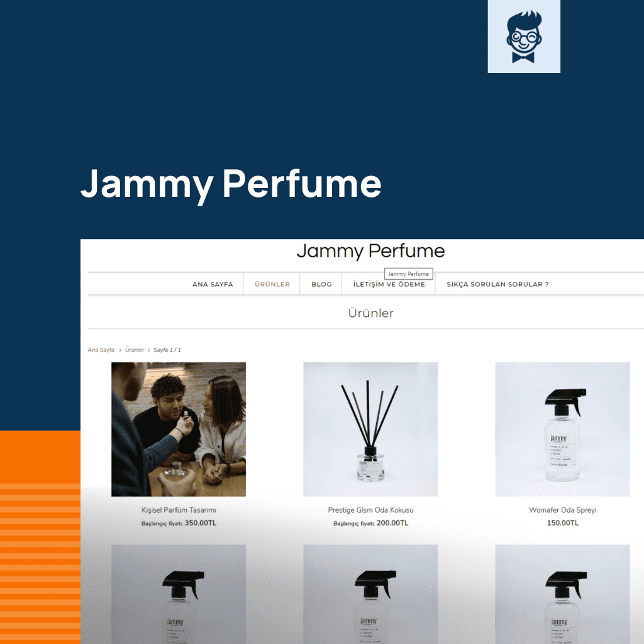Go to İLETİŞİM VE ÖDEME page

[x=389, y=284]
